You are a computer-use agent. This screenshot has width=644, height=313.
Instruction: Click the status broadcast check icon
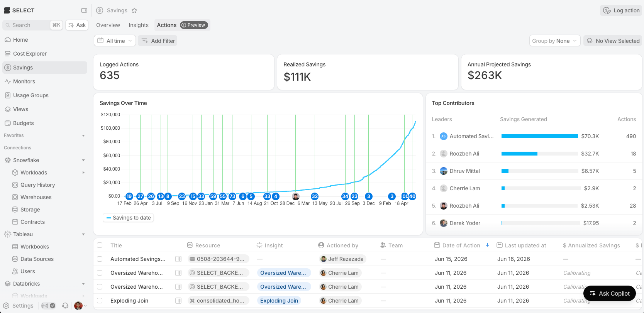49,306
